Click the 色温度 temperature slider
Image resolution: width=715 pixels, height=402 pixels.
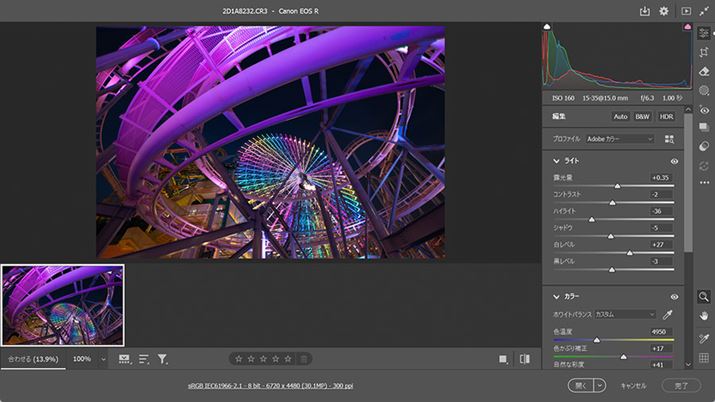[613, 340]
